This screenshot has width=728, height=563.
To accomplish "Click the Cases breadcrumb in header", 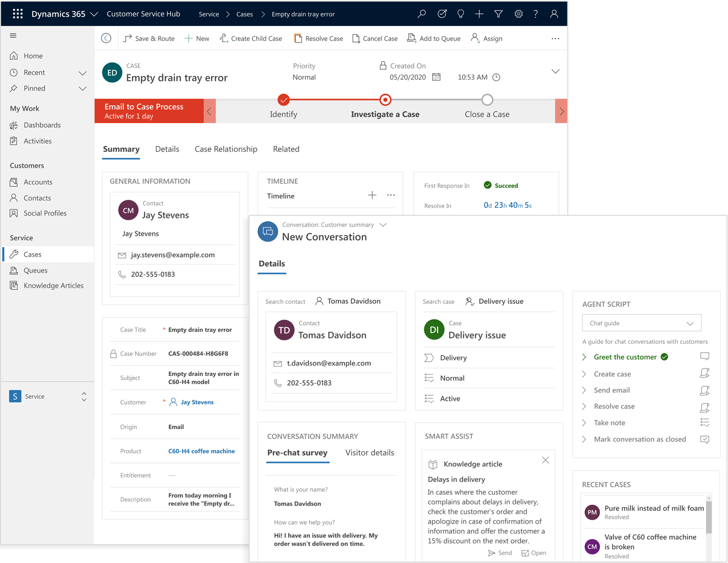I will click(x=245, y=14).
